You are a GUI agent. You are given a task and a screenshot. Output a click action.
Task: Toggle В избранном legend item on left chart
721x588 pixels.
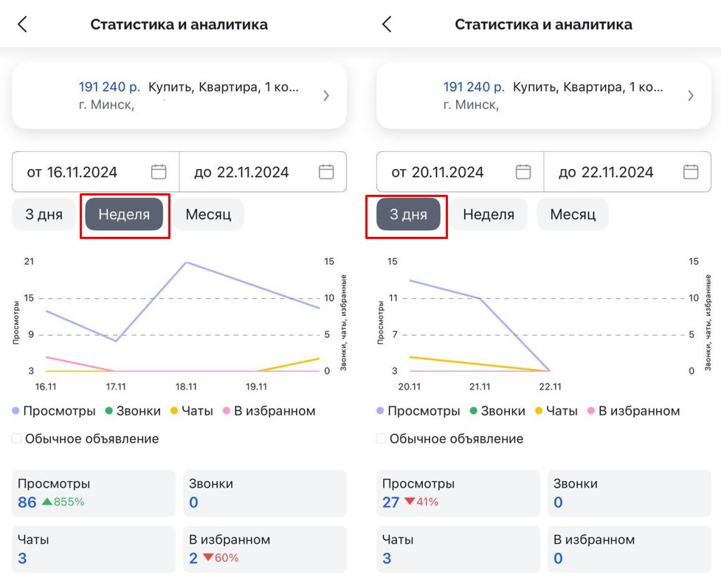[268, 411]
